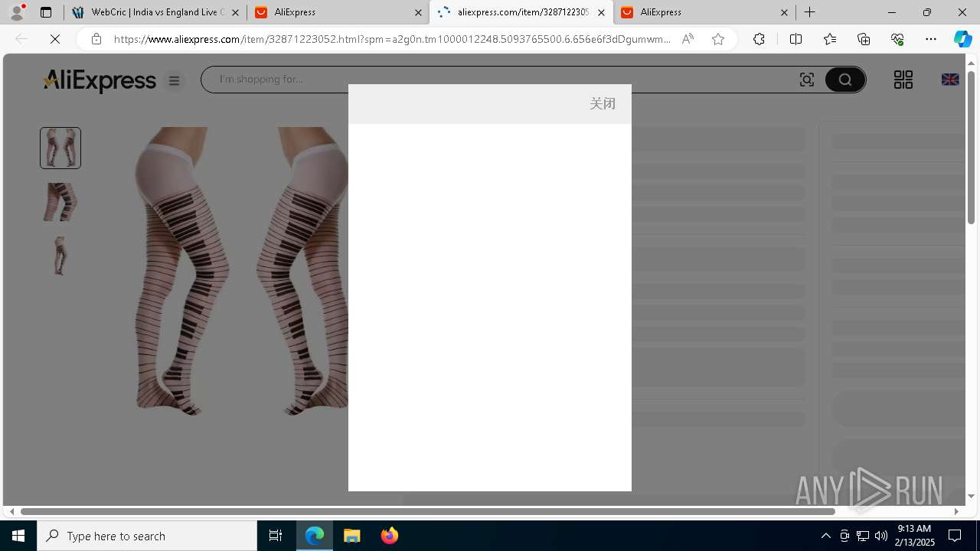Open the Favorites list
This screenshot has width=980, height=551.
pos(830,39)
